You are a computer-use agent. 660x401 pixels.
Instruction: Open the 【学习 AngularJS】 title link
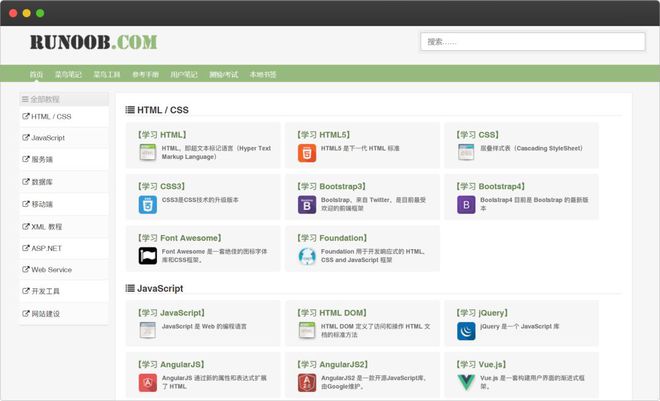tap(171, 364)
